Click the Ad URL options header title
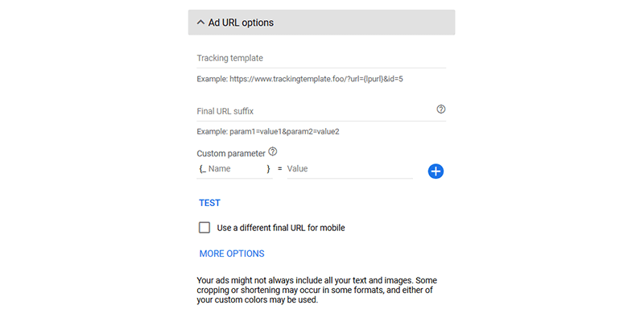Viewport: 644px width, 322px height. coord(241,23)
